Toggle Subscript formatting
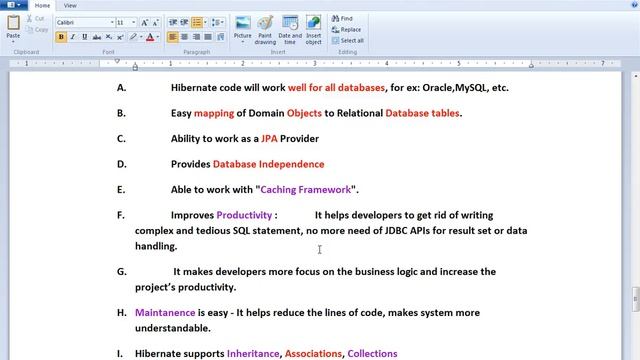 pyautogui.click(x=109, y=37)
